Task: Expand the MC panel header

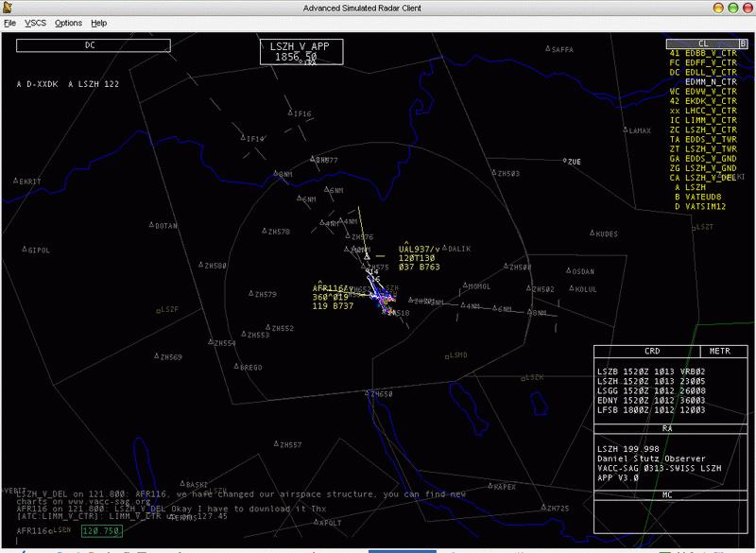Action: 667,494
